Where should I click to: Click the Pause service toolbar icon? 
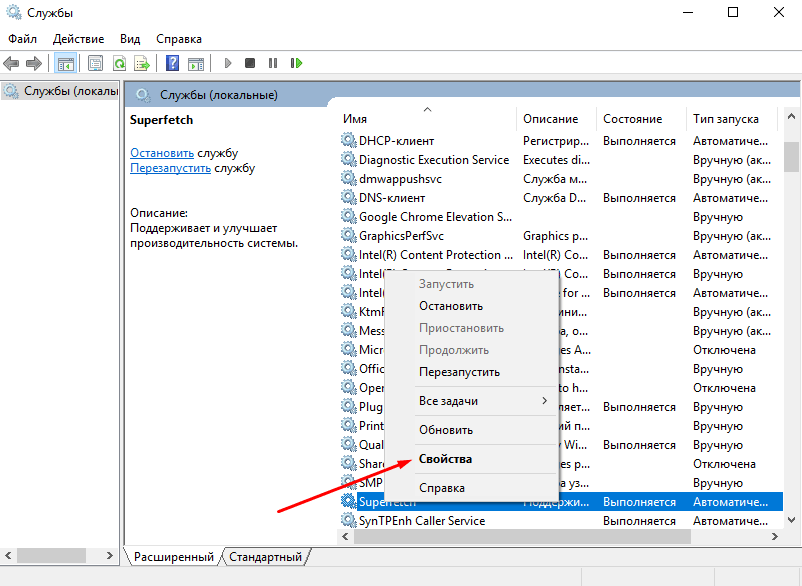tap(273, 63)
